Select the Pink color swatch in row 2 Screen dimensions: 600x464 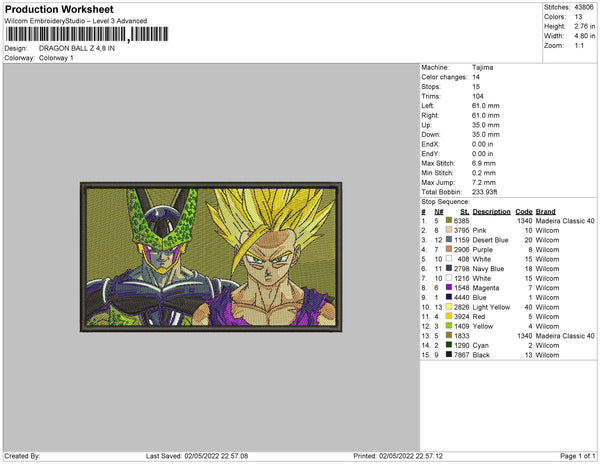click(x=448, y=230)
